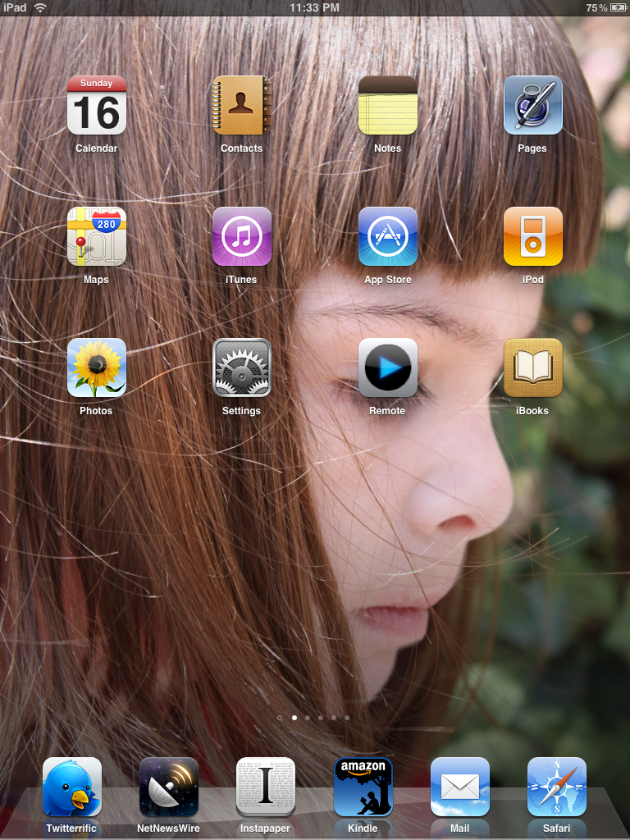Viewport: 630px width, 840px height.
Task: Launch the Remote app
Action: [387, 368]
